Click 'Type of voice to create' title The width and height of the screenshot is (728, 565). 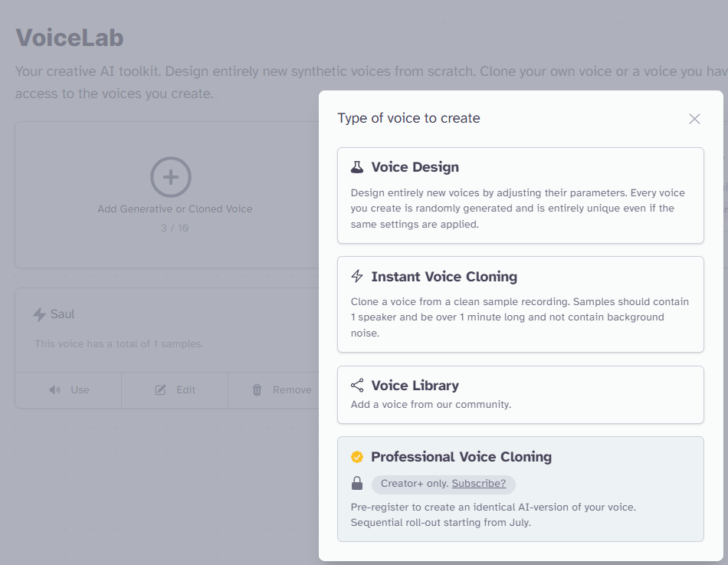408,118
